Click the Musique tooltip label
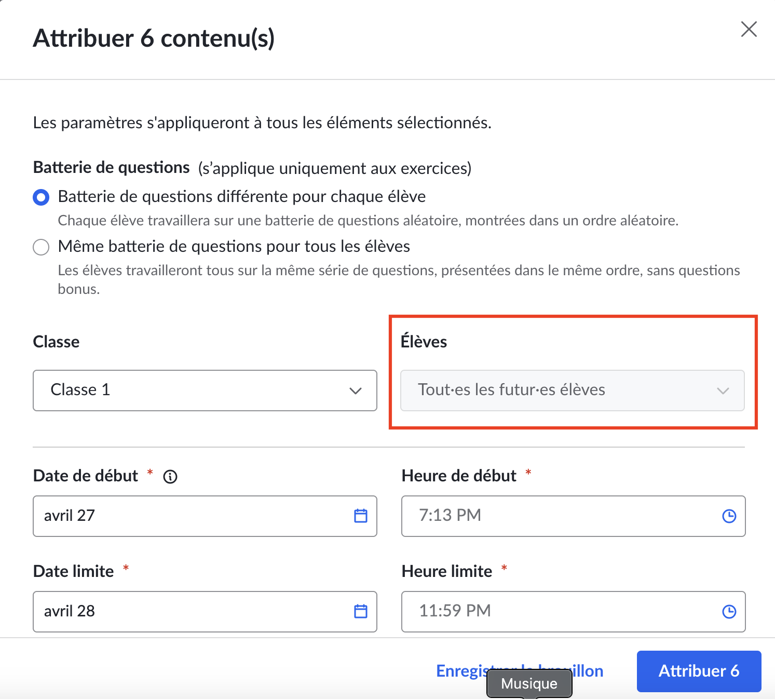The height and width of the screenshot is (700, 775). tap(529, 683)
